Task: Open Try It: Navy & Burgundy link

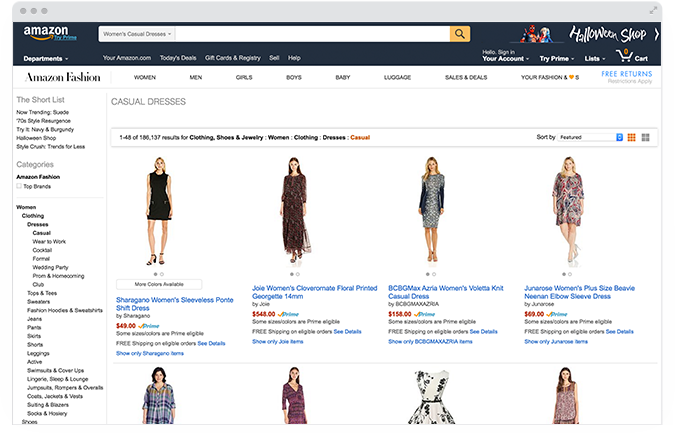Action: (x=45, y=130)
